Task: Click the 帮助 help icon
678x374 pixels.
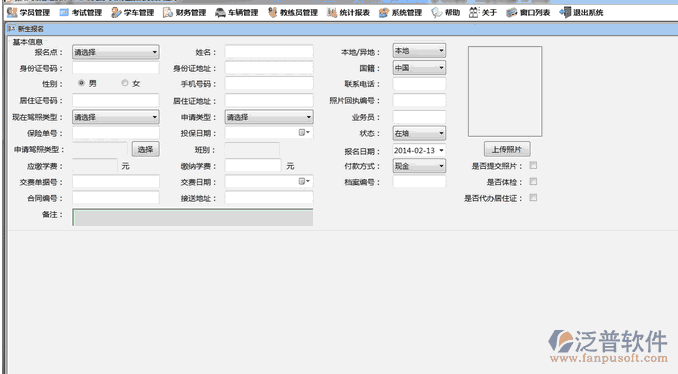Action: pos(437,13)
